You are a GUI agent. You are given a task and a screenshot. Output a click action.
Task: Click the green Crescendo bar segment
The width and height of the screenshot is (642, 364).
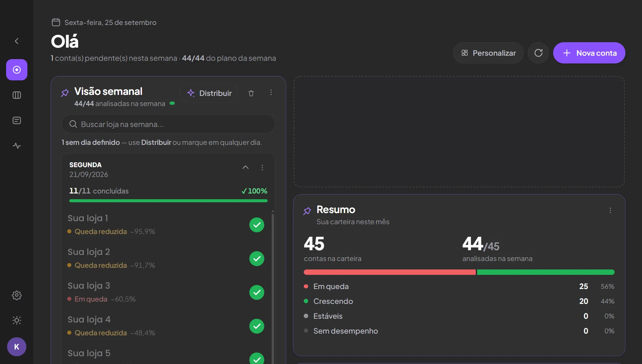click(x=546, y=272)
